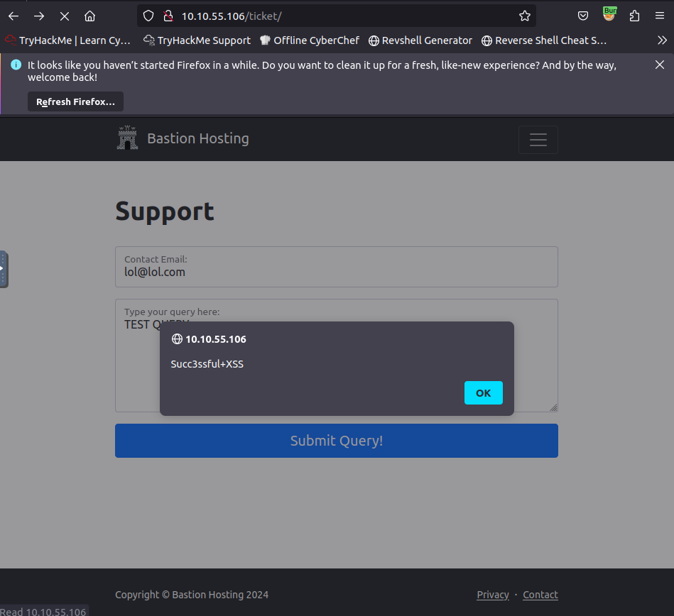Open Offline CyberChef bookmark

(x=309, y=40)
